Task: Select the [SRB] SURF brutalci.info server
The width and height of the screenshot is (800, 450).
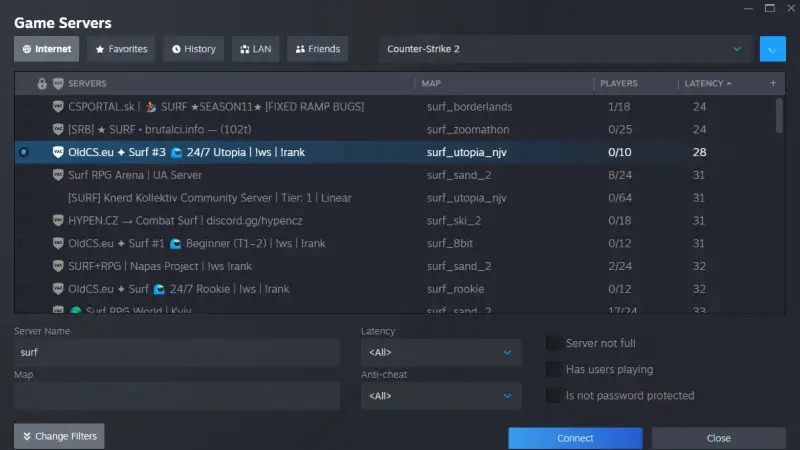Action: [399, 130]
